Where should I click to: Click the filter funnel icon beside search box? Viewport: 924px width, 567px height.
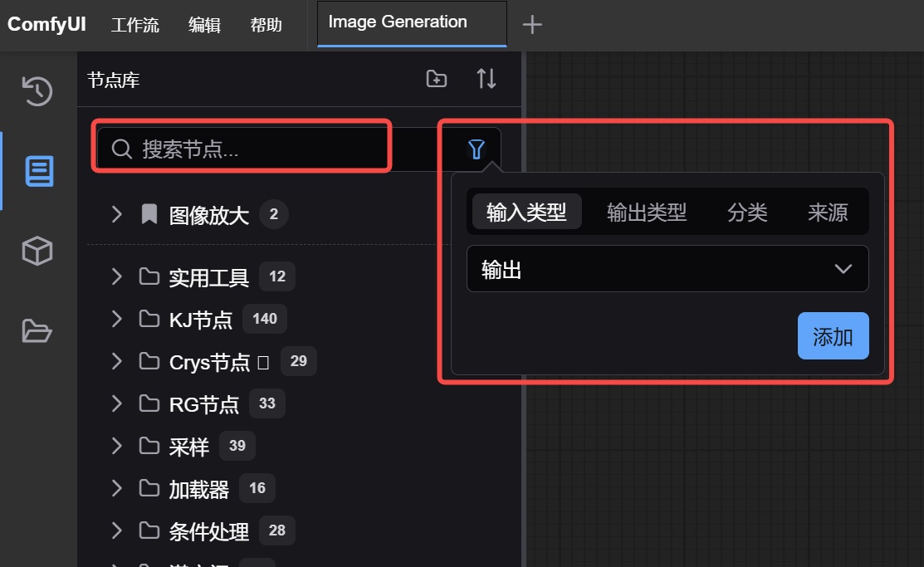[475, 149]
